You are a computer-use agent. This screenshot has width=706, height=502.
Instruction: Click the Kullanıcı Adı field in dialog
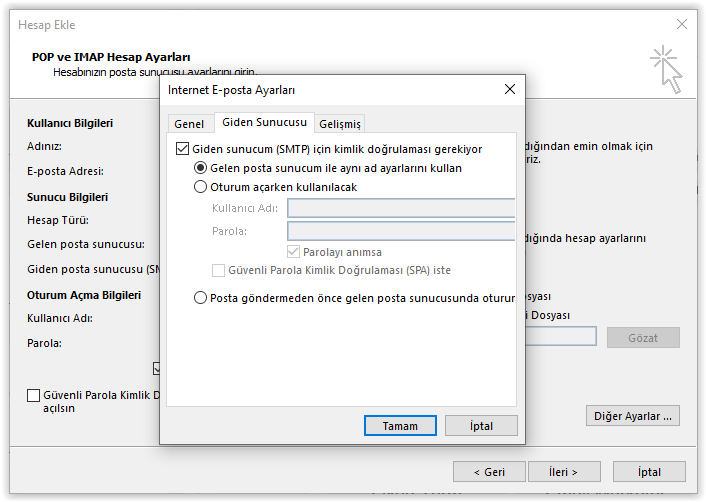401,208
